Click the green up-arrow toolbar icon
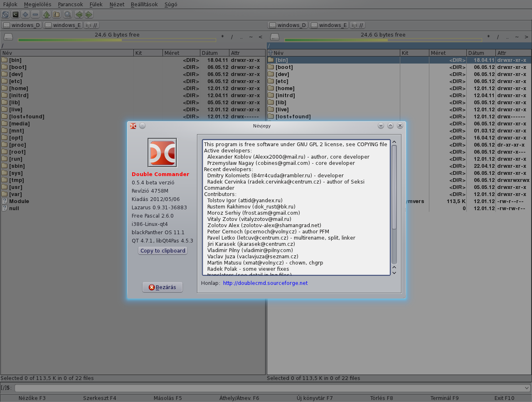 (47, 15)
